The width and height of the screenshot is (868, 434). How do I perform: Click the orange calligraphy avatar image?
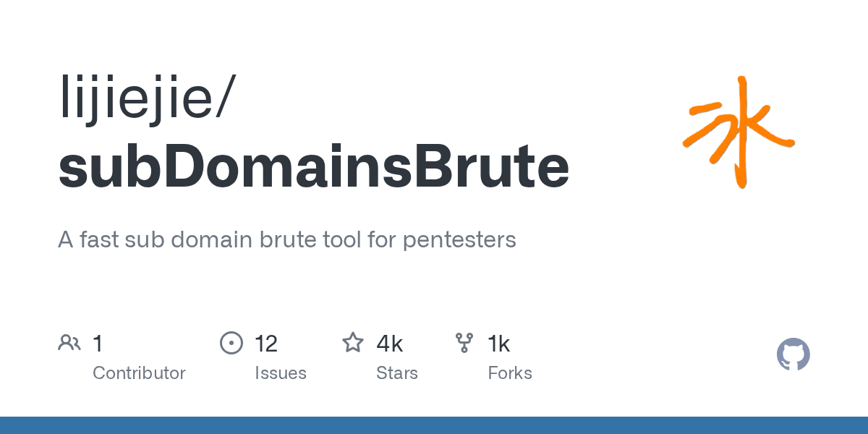coord(738,133)
